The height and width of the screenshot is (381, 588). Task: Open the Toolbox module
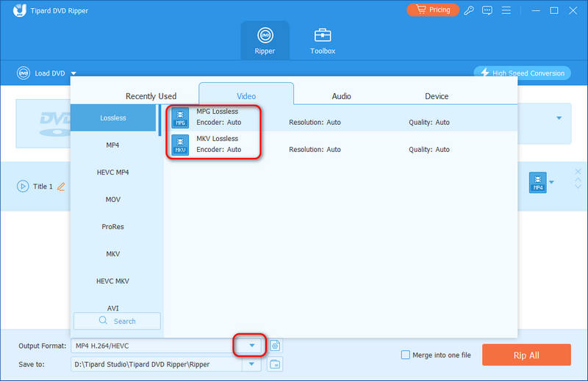323,40
